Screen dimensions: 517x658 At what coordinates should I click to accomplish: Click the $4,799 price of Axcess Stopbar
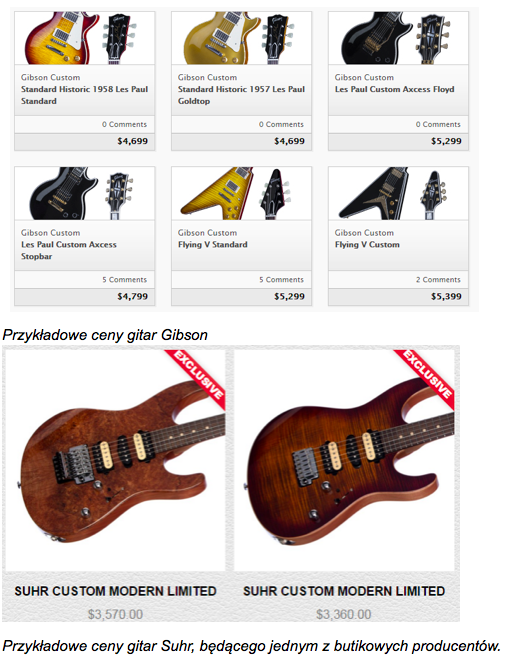[133, 297]
